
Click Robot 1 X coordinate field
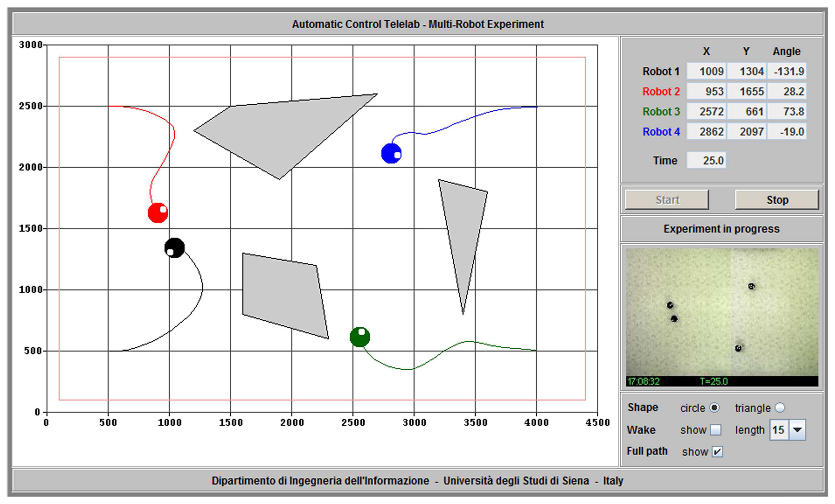pyautogui.click(x=706, y=71)
